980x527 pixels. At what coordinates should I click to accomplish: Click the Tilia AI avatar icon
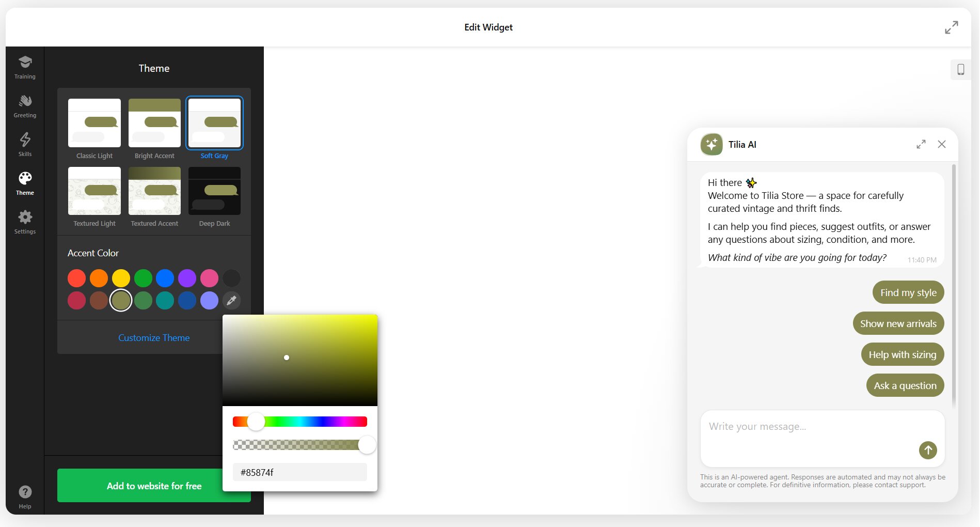pos(711,145)
